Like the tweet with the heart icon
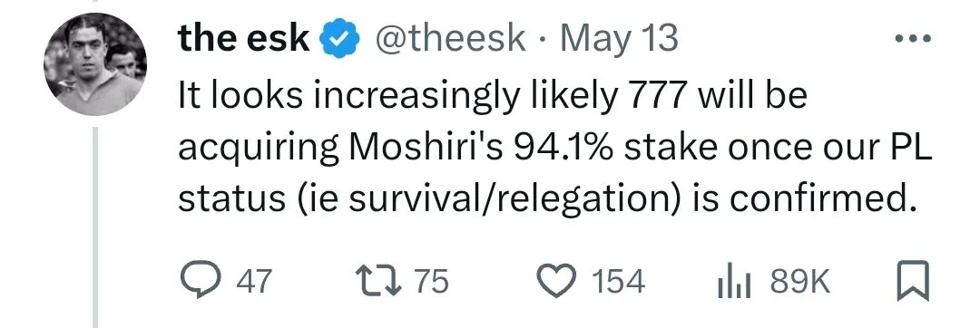Viewport: 980px width, 328px height. pyautogui.click(x=558, y=281)
